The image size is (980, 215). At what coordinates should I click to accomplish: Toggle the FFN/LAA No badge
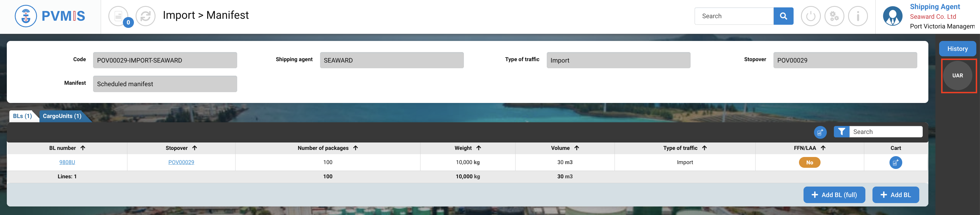tap(809, 163)
